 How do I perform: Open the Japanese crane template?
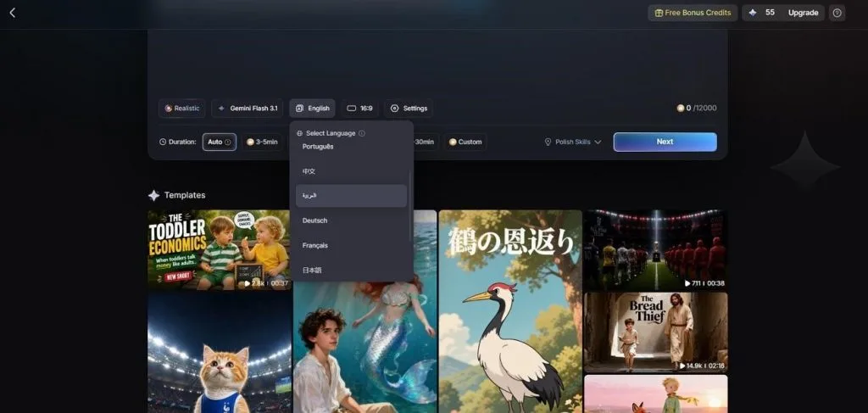coord(510,311)
